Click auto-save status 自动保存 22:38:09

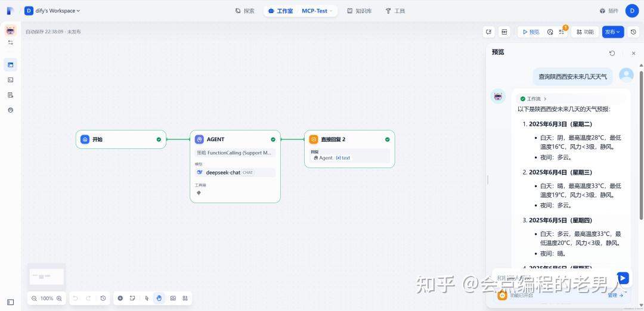point(44,32)
